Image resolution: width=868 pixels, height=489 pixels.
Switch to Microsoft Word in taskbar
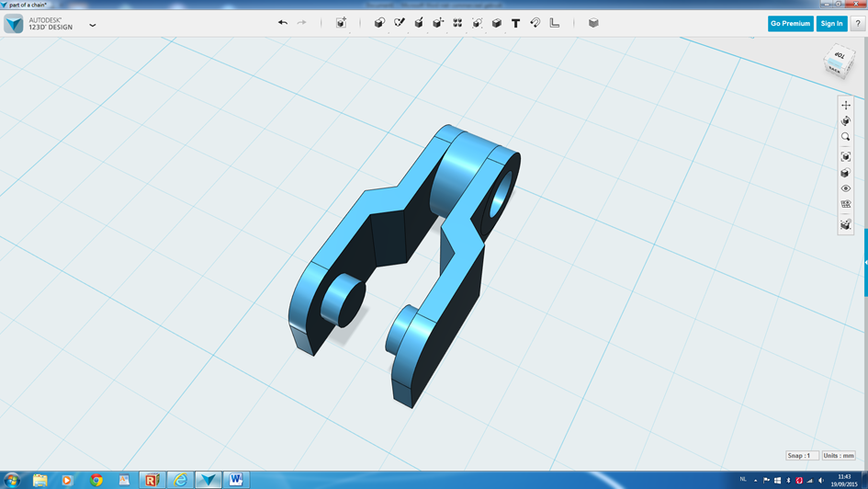click(x=236, y=480)
